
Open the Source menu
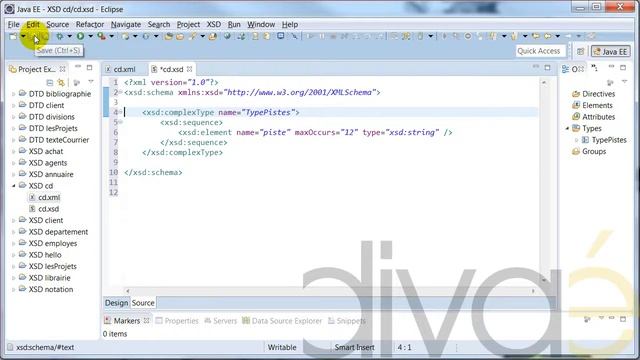[x=58, y=24]
